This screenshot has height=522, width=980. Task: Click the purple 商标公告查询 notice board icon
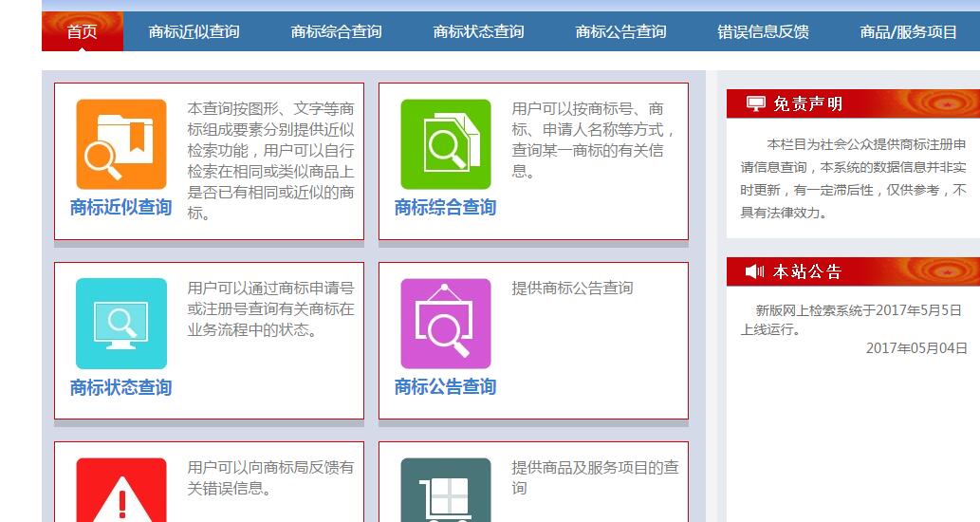[445, 324]
